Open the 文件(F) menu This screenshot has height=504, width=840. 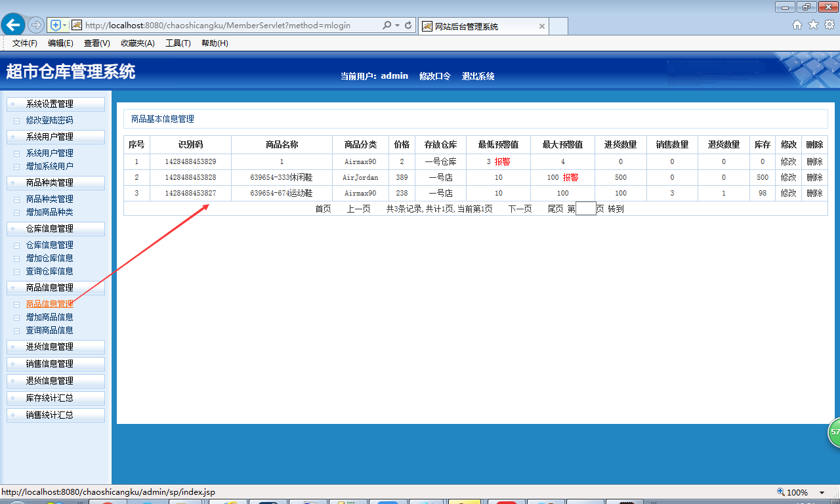tap(25, 43)
